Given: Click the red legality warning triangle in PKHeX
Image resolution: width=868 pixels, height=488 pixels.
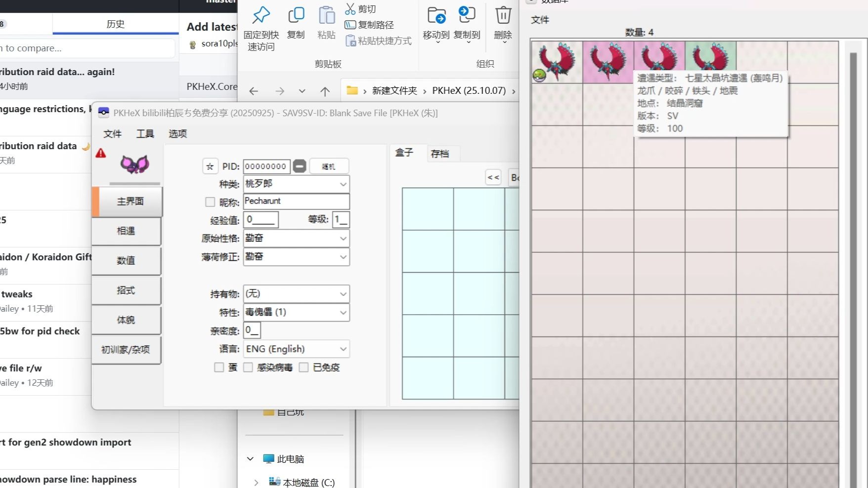Looking at the screenshot, I should [x=101, y=153].
